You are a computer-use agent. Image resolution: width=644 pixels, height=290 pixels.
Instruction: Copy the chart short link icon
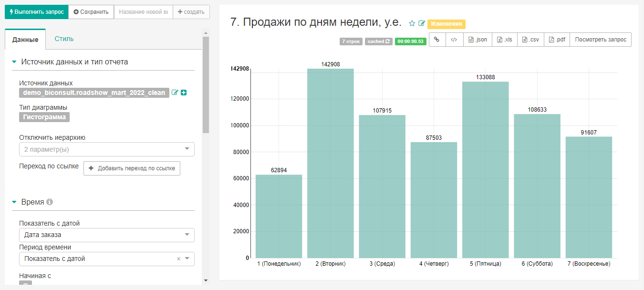[x=437, y=40]
